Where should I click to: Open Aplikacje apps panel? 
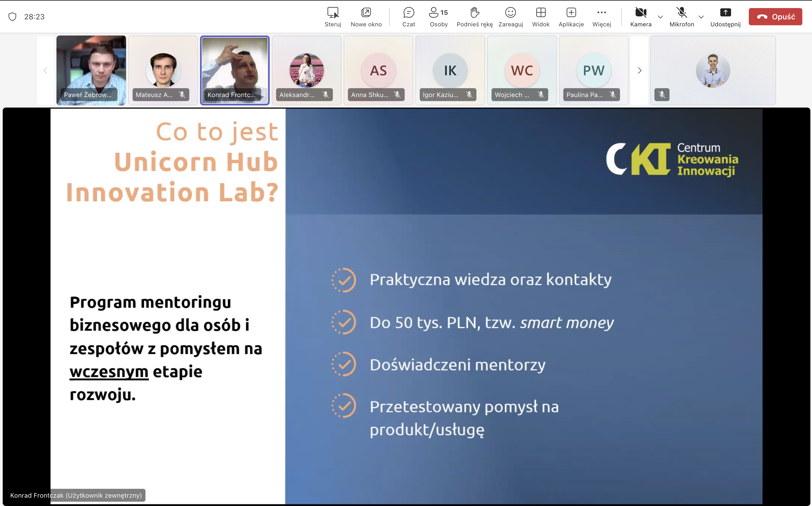coord(571,17)
